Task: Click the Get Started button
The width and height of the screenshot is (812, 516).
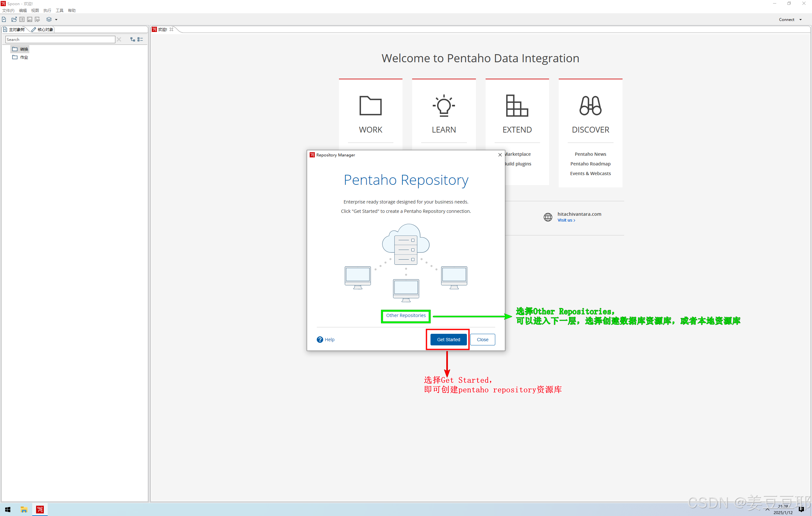Action: click(x=448, y=340)
